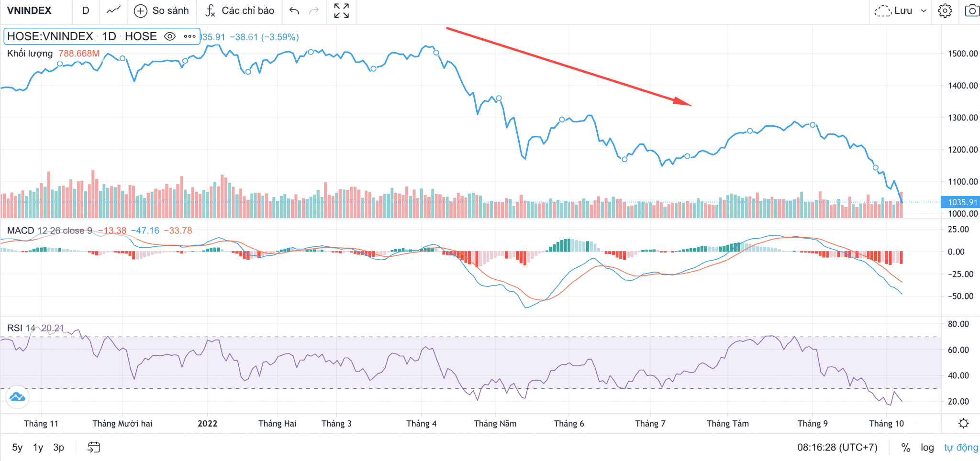Open the go-to-date calendar icon
Screen dimensions: 980x461
[x=94, y=447]
